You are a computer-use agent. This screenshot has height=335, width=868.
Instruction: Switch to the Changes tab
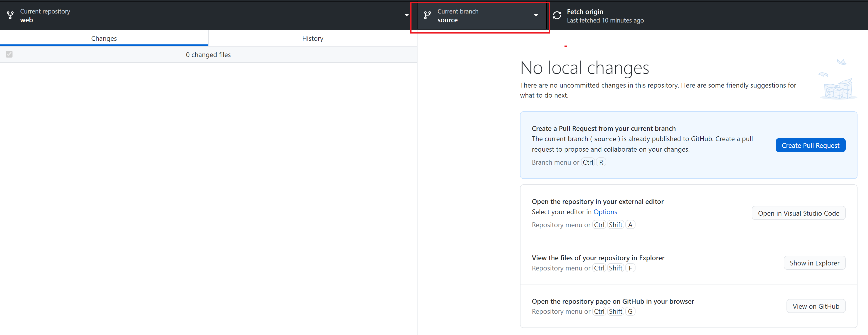[x=104, y=38]
